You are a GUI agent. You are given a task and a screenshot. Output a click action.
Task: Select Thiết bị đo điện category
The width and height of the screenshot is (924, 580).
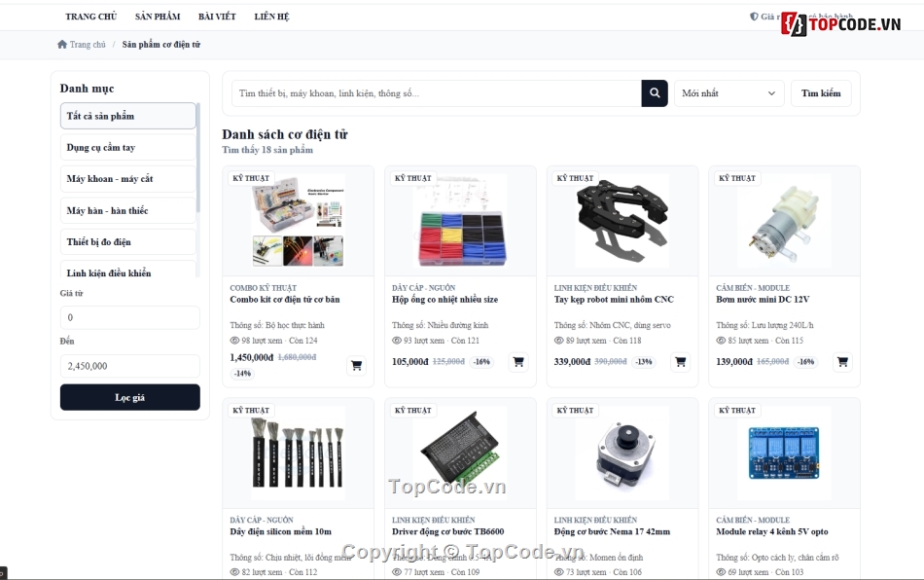(127, 241)
